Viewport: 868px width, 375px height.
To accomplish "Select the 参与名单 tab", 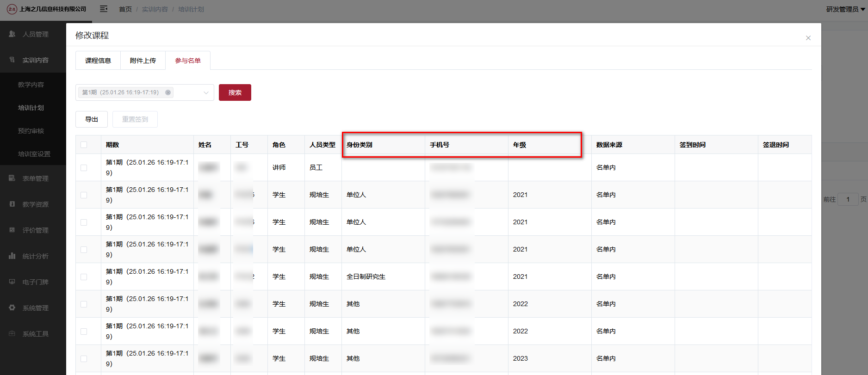I will tap(188, 61).
